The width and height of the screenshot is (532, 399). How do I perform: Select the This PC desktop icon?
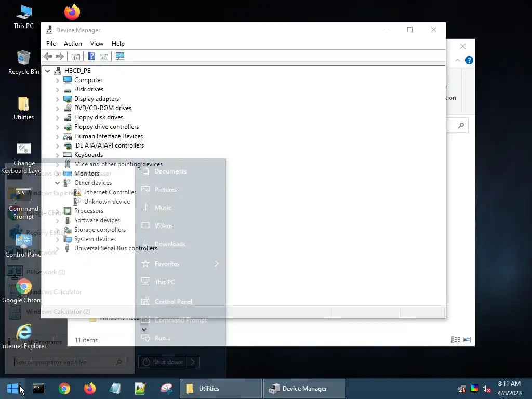coord(23,17)
